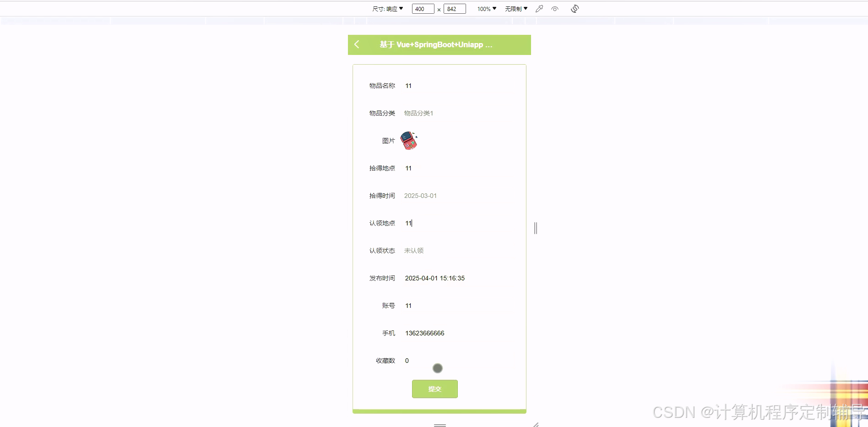Change zoom level via the 100% dropdown
The image size is (868, 427).
point(485,8)
